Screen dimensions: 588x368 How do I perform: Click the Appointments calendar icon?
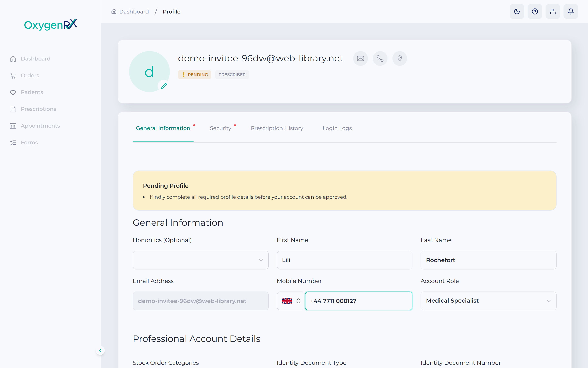click(x=13, y=126)
